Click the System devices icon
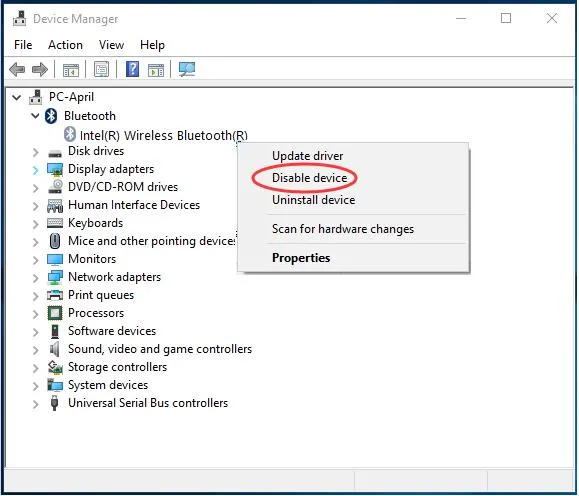579x496 pixels. [55, 385]
